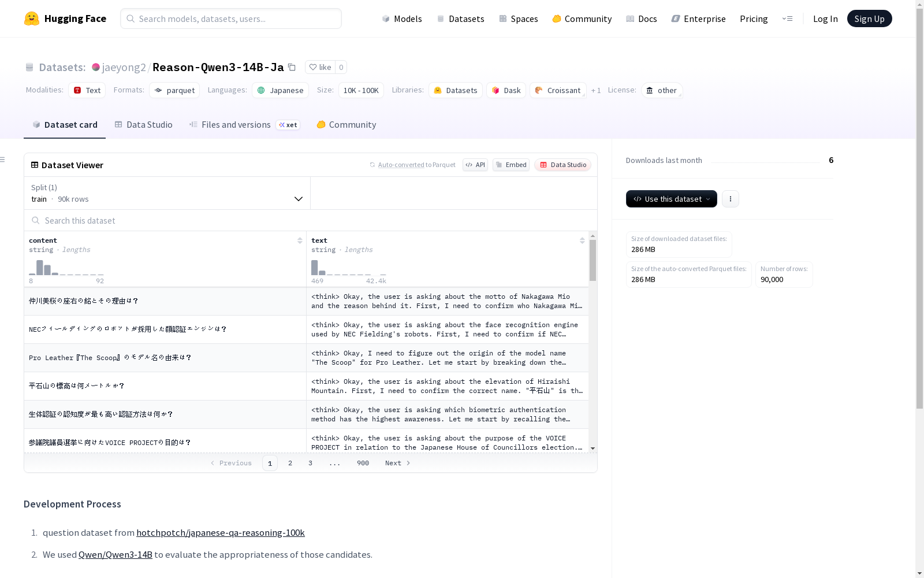Sort the content column
The height and width of the screenshot is (578, 924).
[x=300, y=240]
